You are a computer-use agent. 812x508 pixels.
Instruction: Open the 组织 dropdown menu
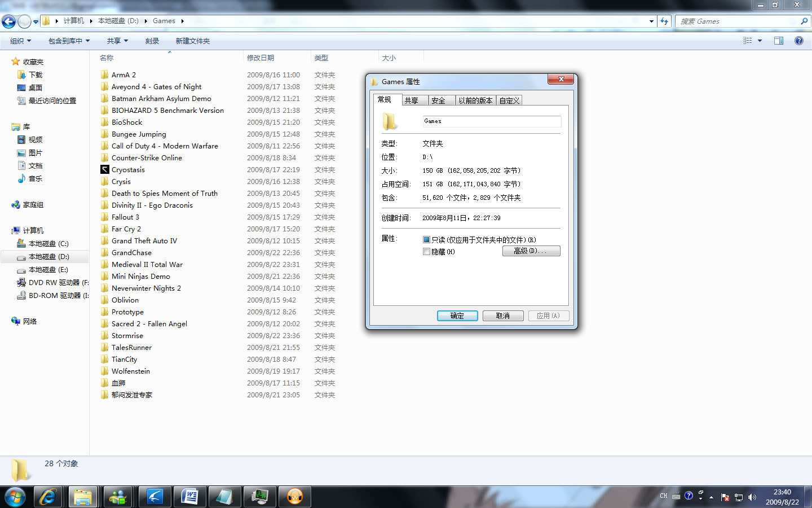pos(20,41)
